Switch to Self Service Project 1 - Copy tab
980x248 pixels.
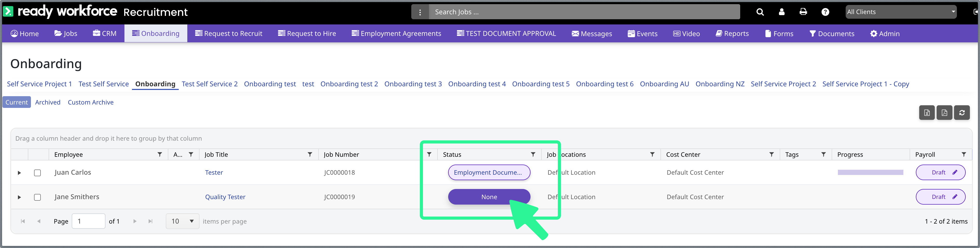pos(865,84)
